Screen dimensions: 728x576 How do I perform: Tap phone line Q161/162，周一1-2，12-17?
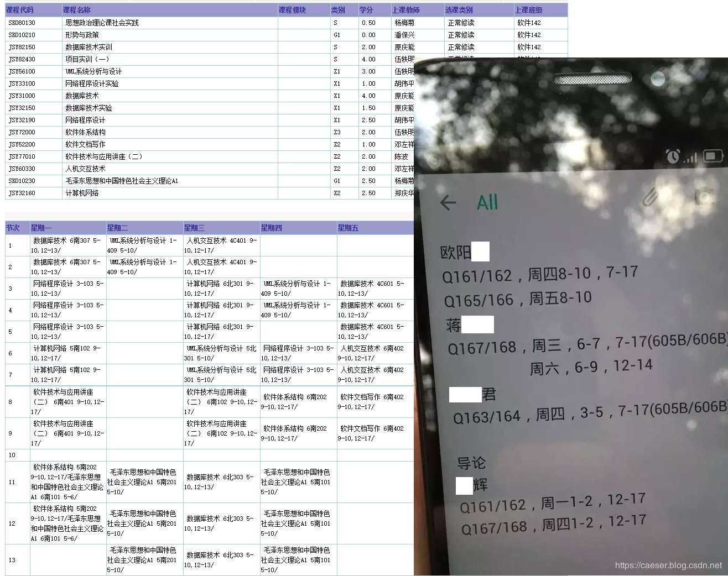tap(553, 502)
